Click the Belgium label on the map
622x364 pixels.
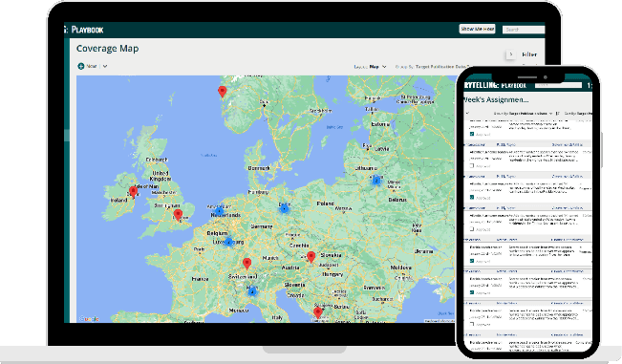click(x=218, y=233)
